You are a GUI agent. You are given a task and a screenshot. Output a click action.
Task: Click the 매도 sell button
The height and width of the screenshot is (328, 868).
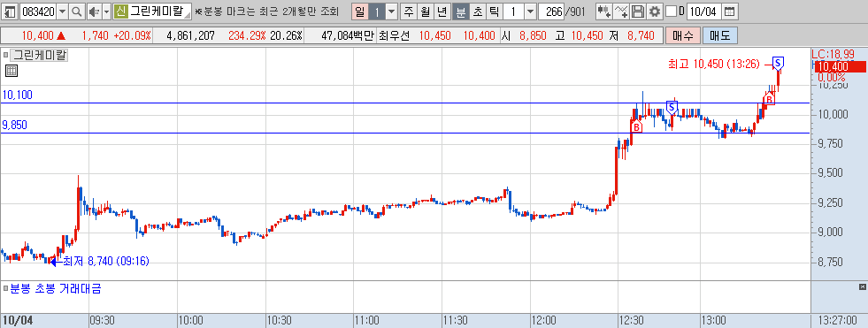[x=720, y=36]
